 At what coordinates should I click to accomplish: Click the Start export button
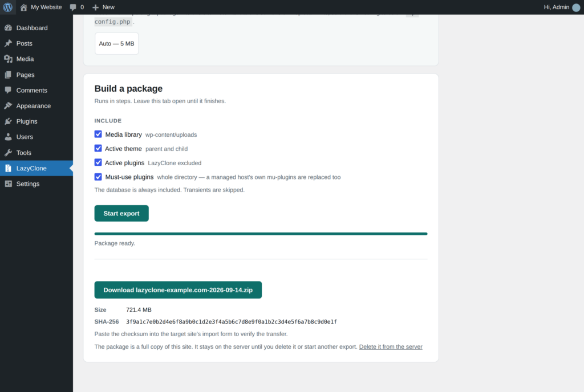[121, 214]
